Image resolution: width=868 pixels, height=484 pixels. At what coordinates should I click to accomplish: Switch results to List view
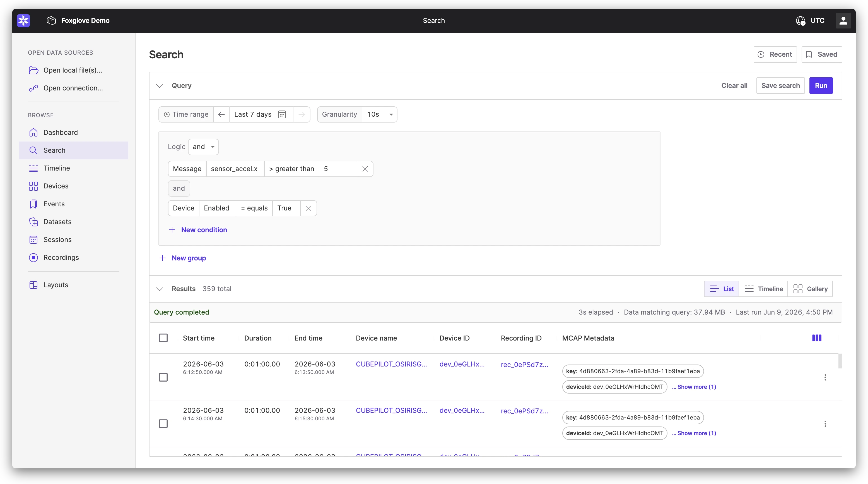point(721,289)
